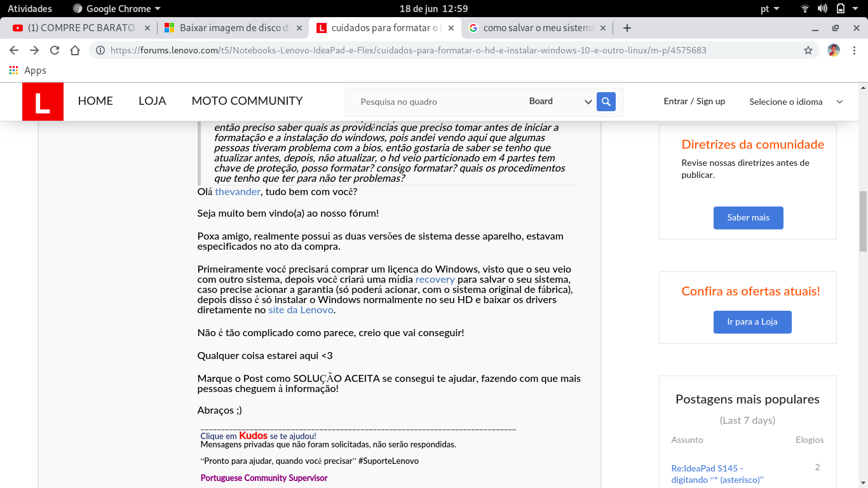Follow the recovery link in the post
Screen dimensions: 868x488
tap(435, 280)
